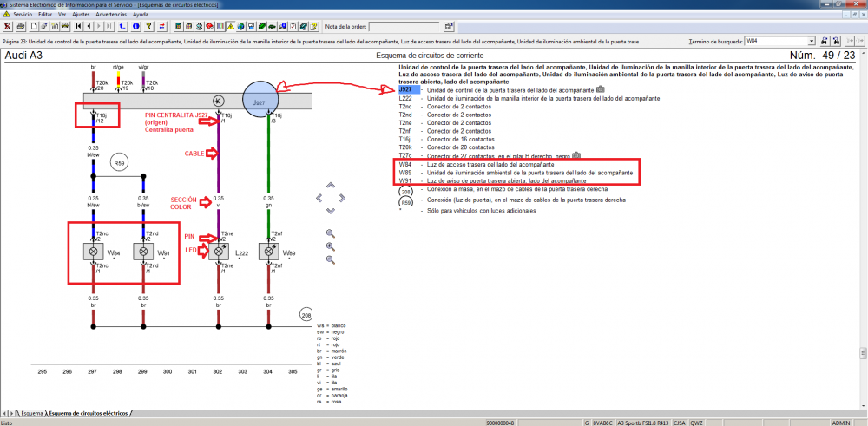Click the blue info circle icon
Screen dimensions: 868x426
(x=135, y=26)
